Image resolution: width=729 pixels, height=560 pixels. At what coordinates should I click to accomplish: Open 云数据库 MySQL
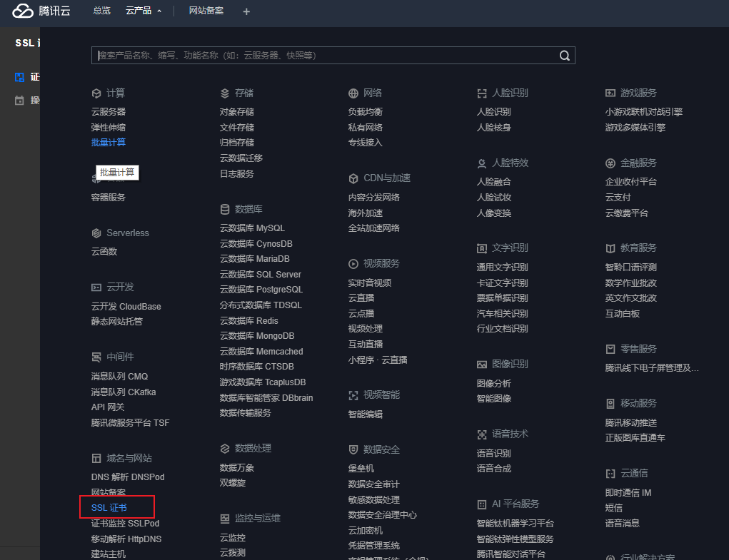coord(252,228)
